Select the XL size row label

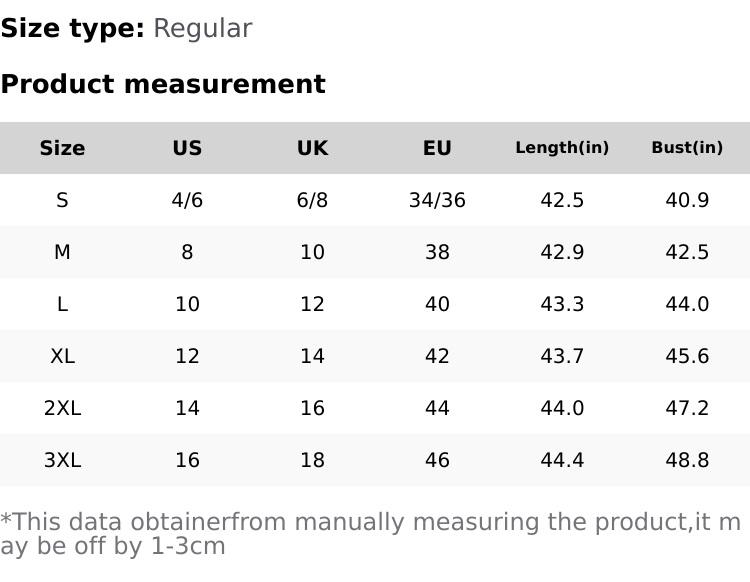(x=62, y=356)
